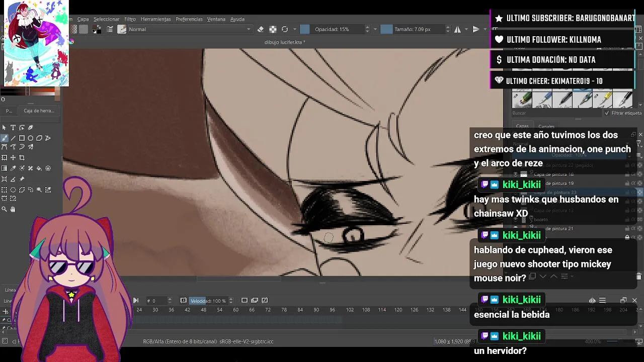Reload the original brush preset
This screenshot has height=362, width=644.
tap(285, 29)
